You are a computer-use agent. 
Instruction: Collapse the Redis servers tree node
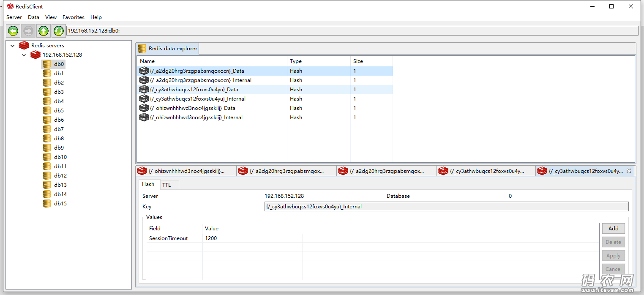click(13, 46)
